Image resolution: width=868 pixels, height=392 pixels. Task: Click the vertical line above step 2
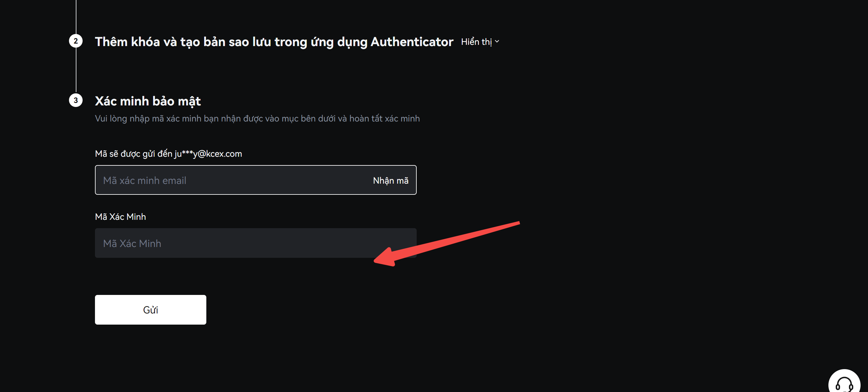tap(76, 17)
